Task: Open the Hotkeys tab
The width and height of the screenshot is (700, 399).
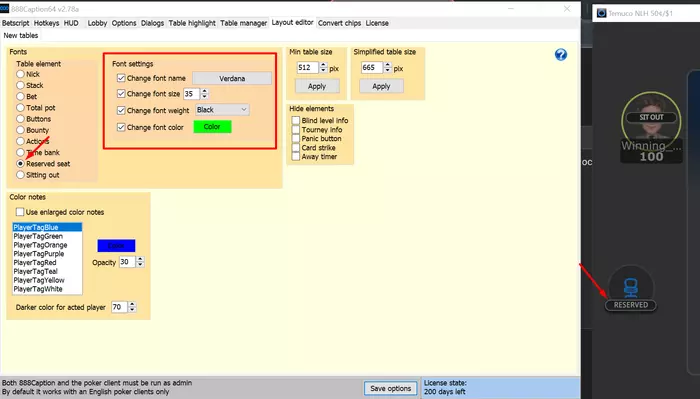Action: click(x=46, y=23)
